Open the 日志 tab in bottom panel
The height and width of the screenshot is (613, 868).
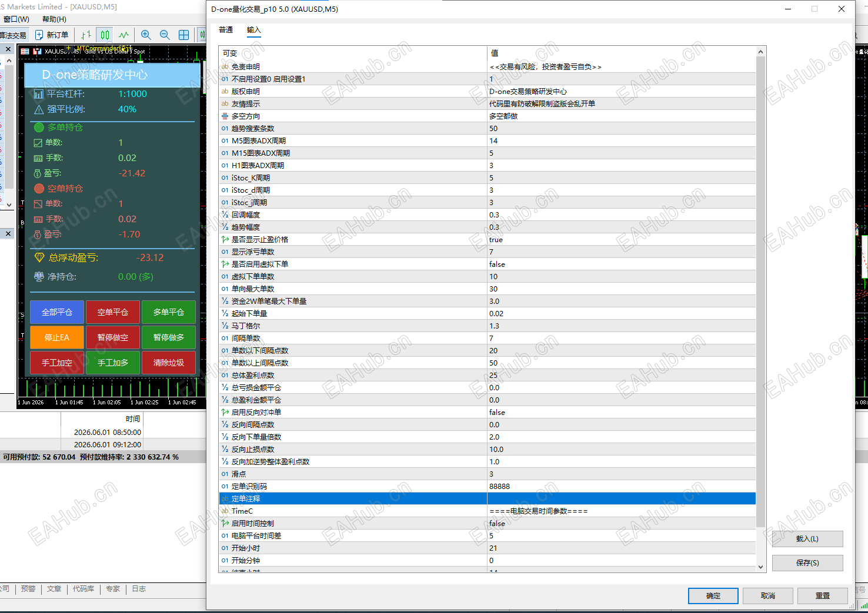139,589
